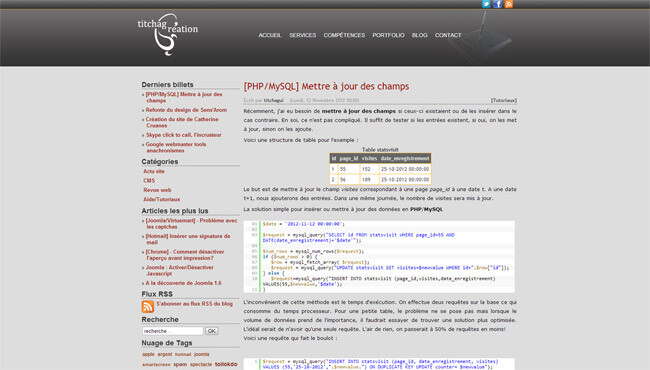Open the BLOG menu item

420,35
